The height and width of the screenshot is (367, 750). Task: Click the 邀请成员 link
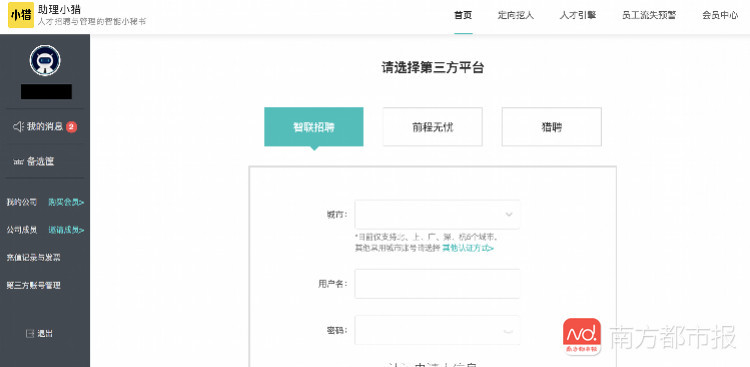[x=66, y=230]
